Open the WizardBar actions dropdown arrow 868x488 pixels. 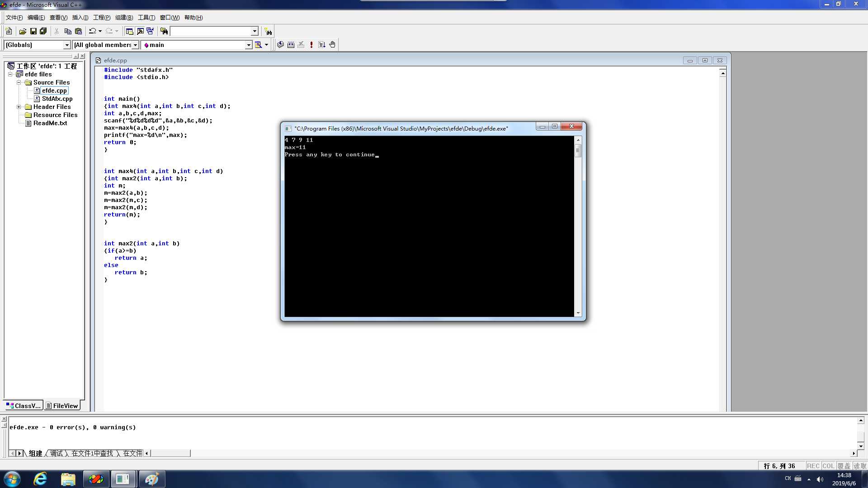(x=266, y=45)
